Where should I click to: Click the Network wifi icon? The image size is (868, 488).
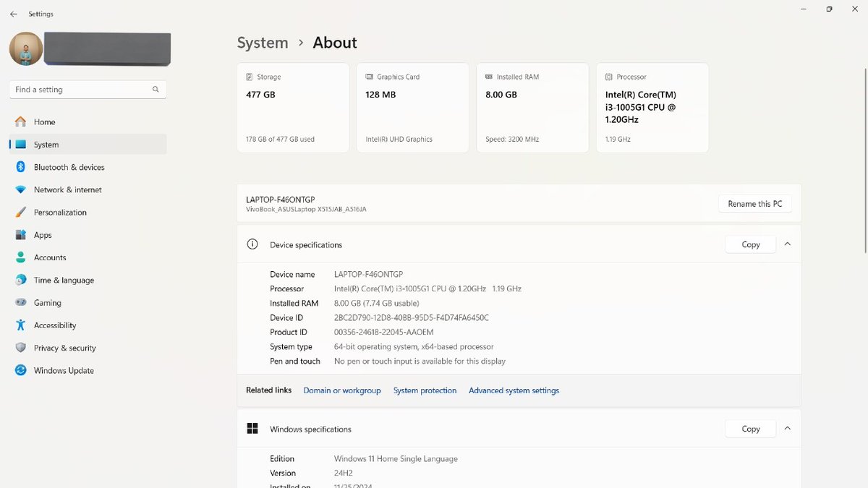20,189
